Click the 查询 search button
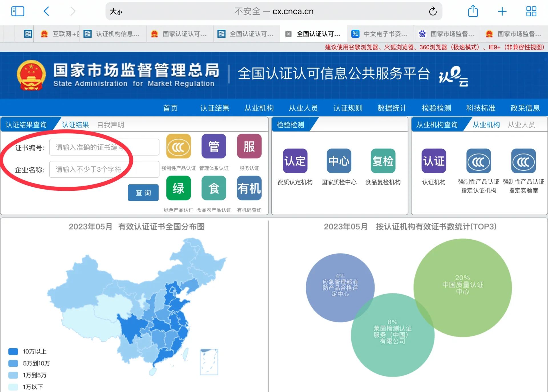Screen dimensions: 548x392 [x=143, y=193]
